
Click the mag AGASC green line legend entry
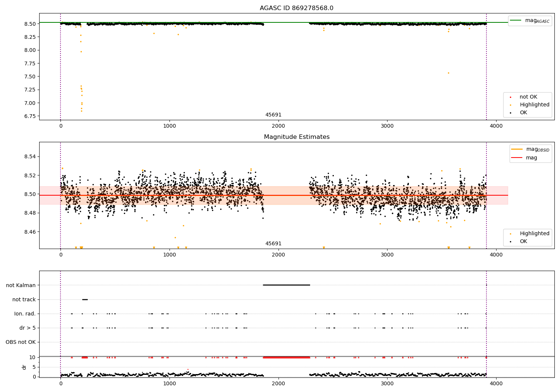click(530, 21)
